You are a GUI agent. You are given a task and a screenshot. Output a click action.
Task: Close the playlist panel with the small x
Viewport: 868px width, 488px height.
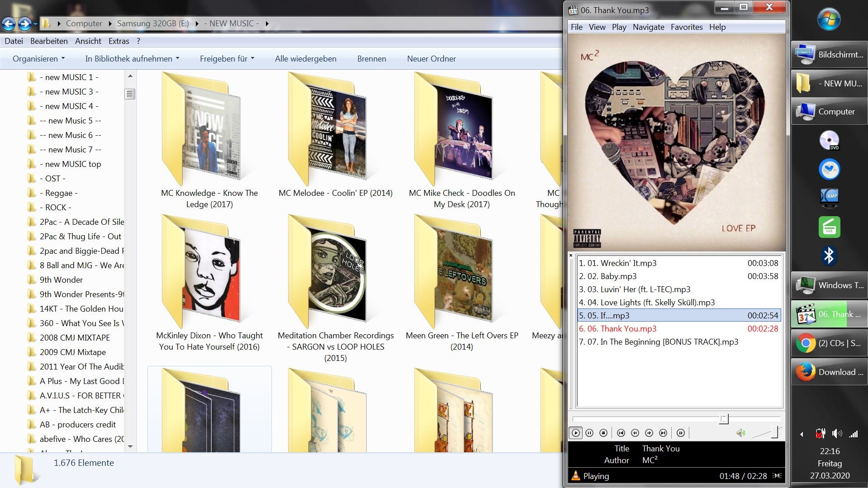tap(571, 255)
